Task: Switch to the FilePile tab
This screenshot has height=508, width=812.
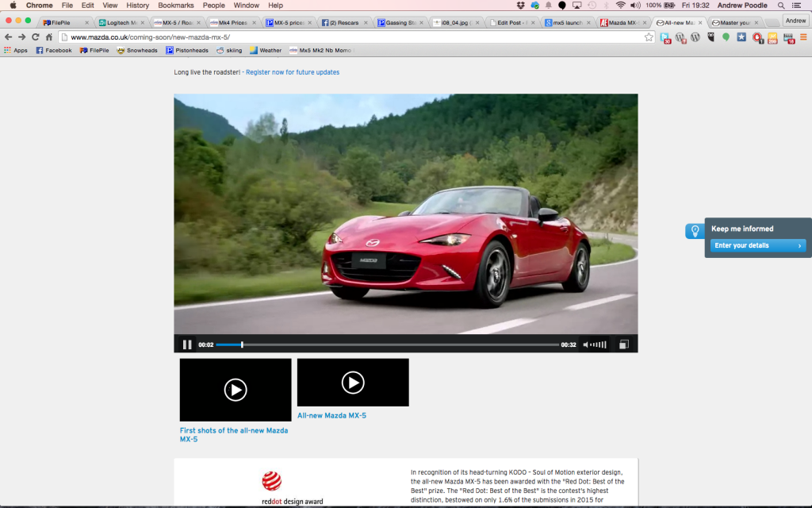Action: 65,22
